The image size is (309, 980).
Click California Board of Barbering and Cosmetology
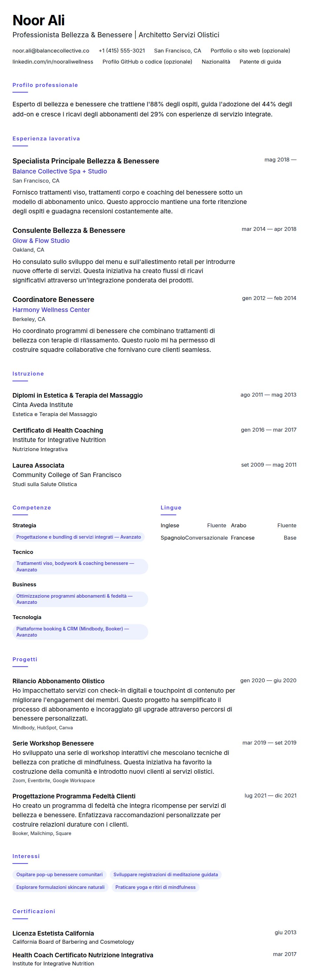(x=73, y=942)
